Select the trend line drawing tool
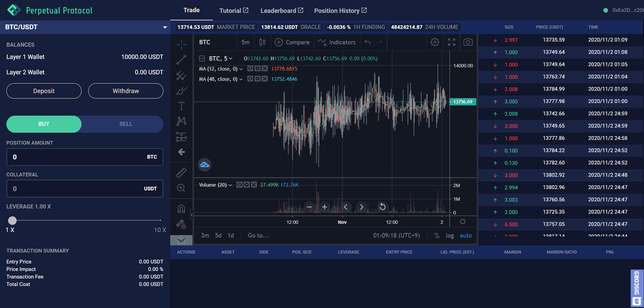Image resolution: width=644 pixels, height=308 pixels. click(x=182, y=60)
